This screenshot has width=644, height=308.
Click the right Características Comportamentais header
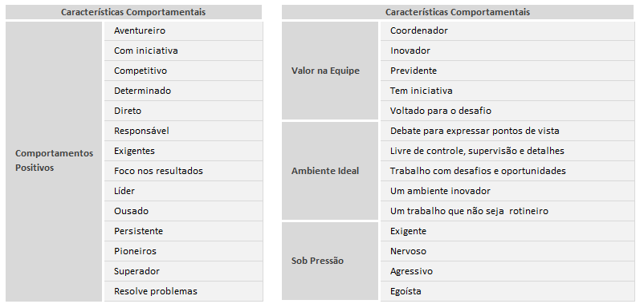tap(458, 12)
